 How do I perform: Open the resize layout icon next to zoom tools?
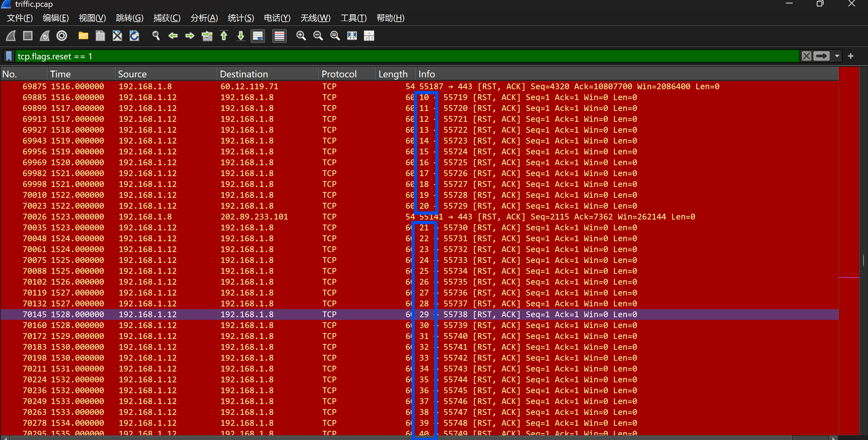click(x=369, y=36)
